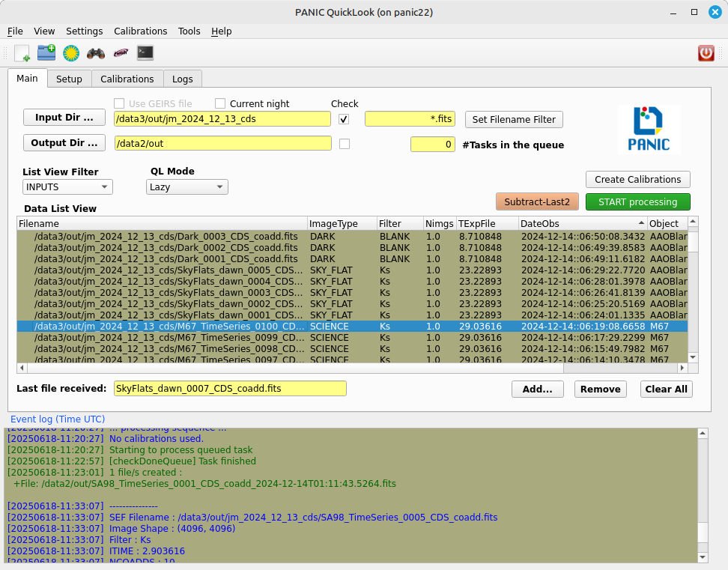Open the List View Filter INPUTS dropdown
The image size is (728, 570).
pyautogui.click(x=67, y=187)
